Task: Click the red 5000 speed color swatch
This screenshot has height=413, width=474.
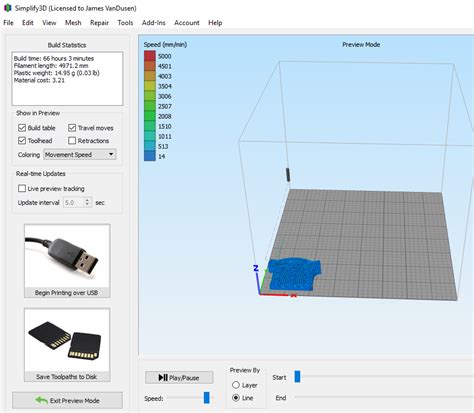Action: [x=150, y=56]
